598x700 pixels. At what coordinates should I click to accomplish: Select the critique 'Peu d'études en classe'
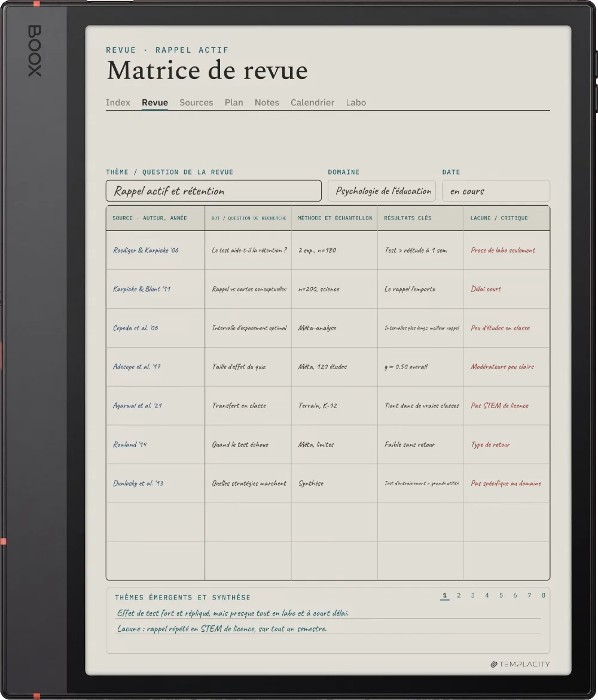click(507, 328)
